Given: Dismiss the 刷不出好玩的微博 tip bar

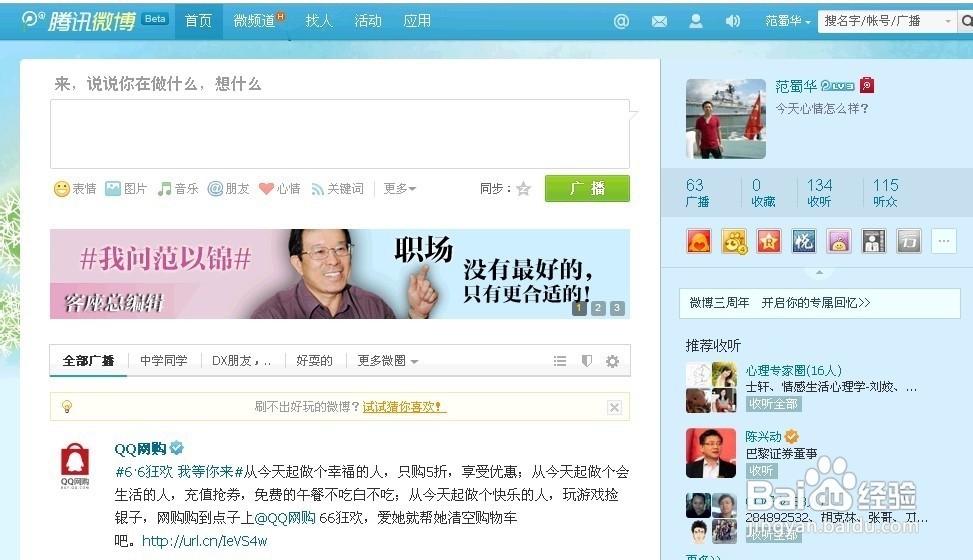Looking at the screenshot, I should click(614, 407).
